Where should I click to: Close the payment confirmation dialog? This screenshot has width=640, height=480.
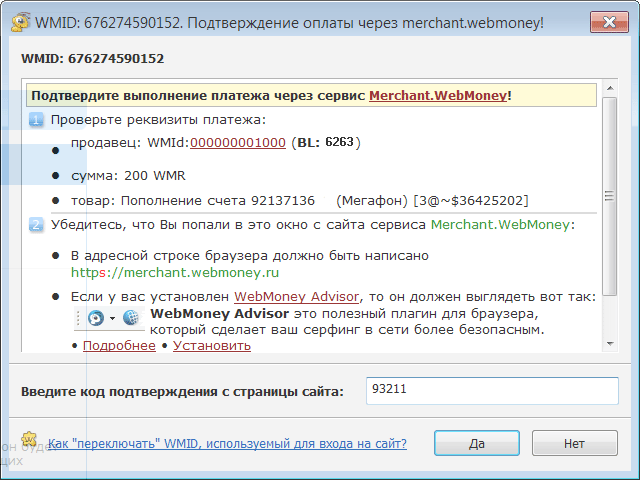coord(609,22)
